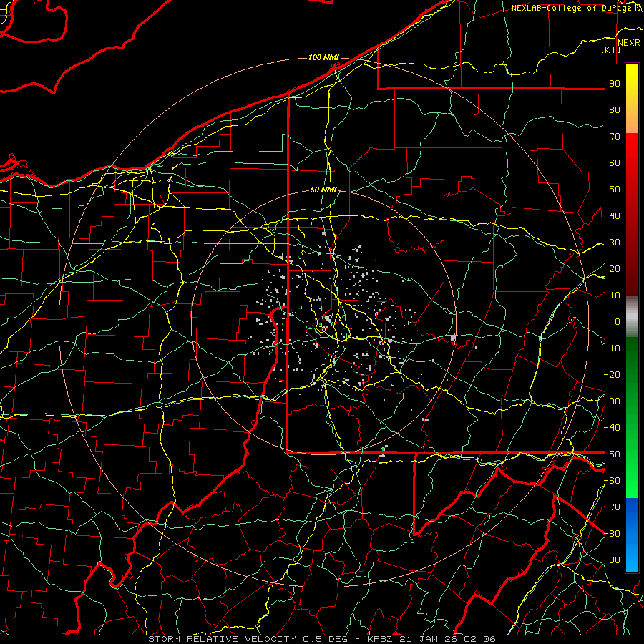Select the 70 value on velocity scale
This screenshot has width=644, height=644.
tap(615, 137)
